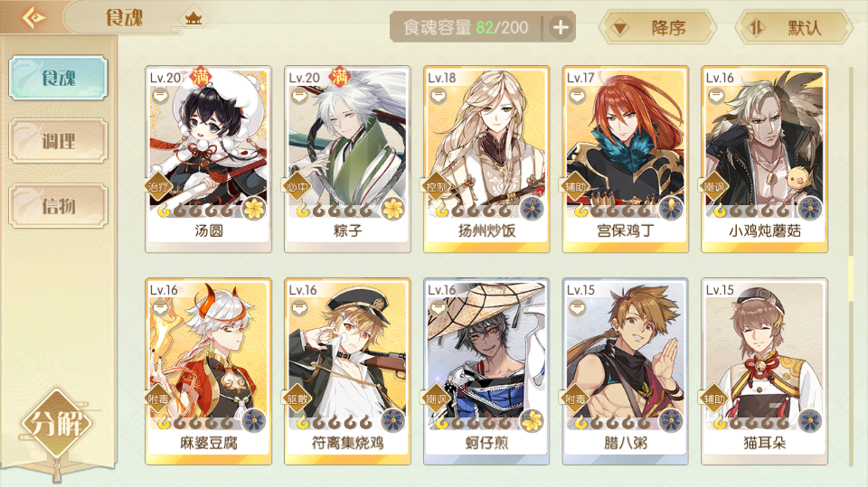The width and height of the screenshot is (868, 488).
Task: Click the star rating row on 麻婆豆腐
Action: pos(195,423)
